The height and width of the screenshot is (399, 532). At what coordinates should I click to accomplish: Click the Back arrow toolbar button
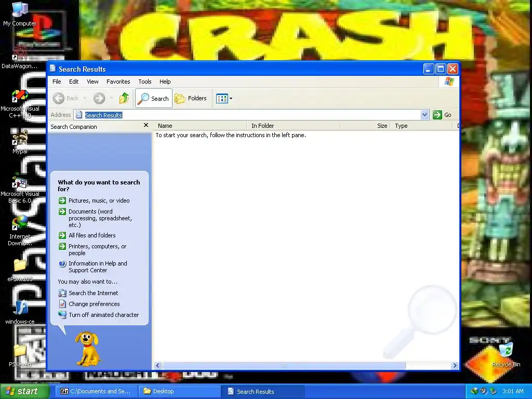point(66,98)
